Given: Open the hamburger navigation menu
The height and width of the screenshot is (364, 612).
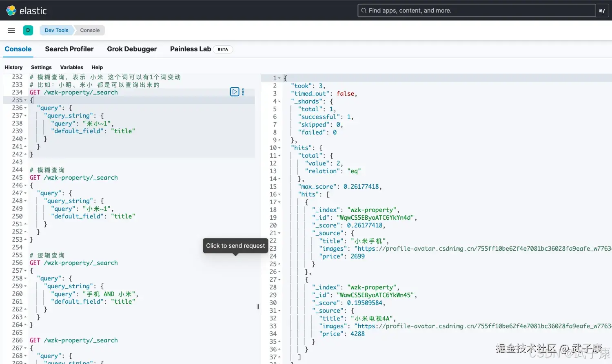Looking at the screenshot, I should (11, 30).
